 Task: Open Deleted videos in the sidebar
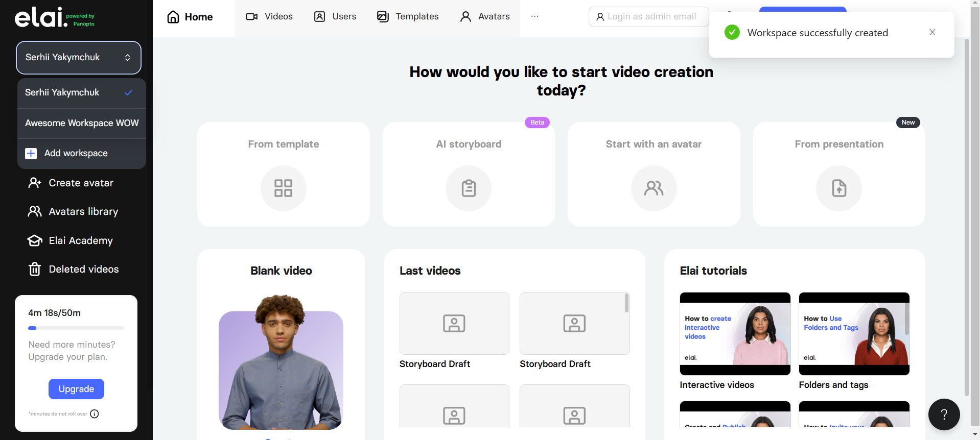click(x=74, y=269)
